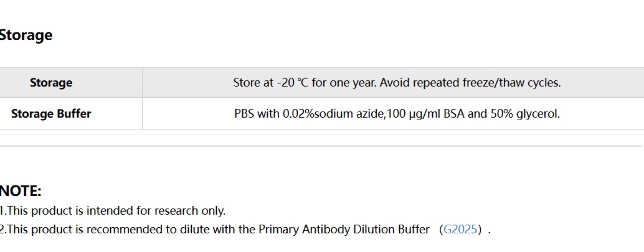Click the 0.02%sodium azide text

point(333,114)
